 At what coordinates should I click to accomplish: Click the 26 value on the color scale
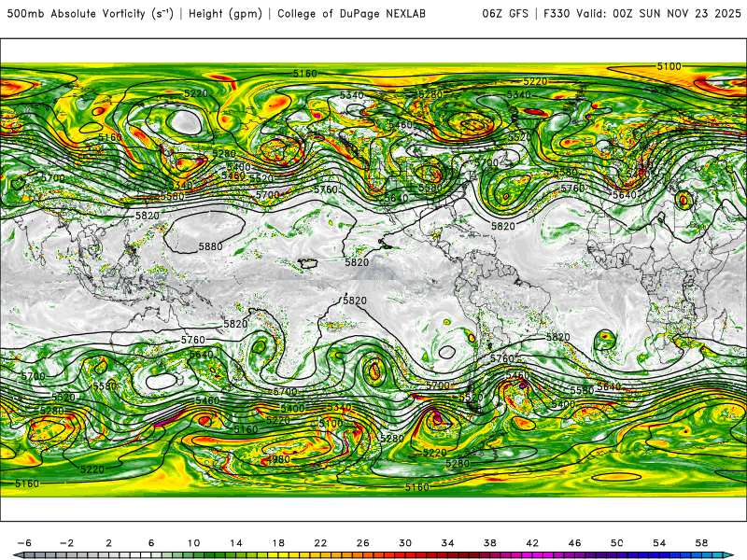[363, 543]
